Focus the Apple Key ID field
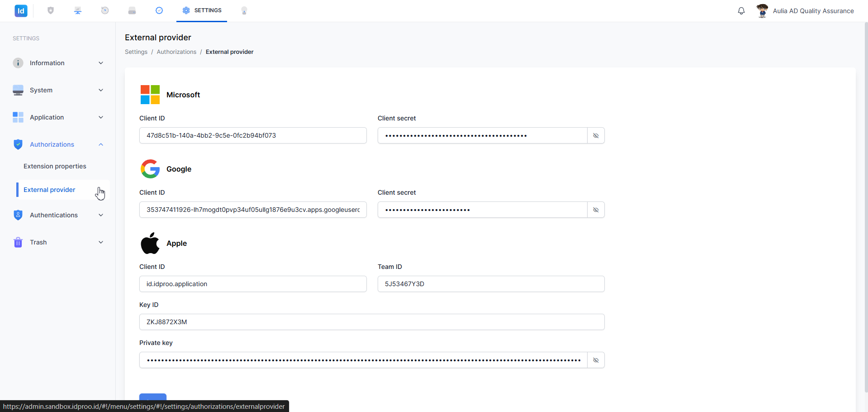Screen dimensions: 868x412 click(x=372, y=322)
